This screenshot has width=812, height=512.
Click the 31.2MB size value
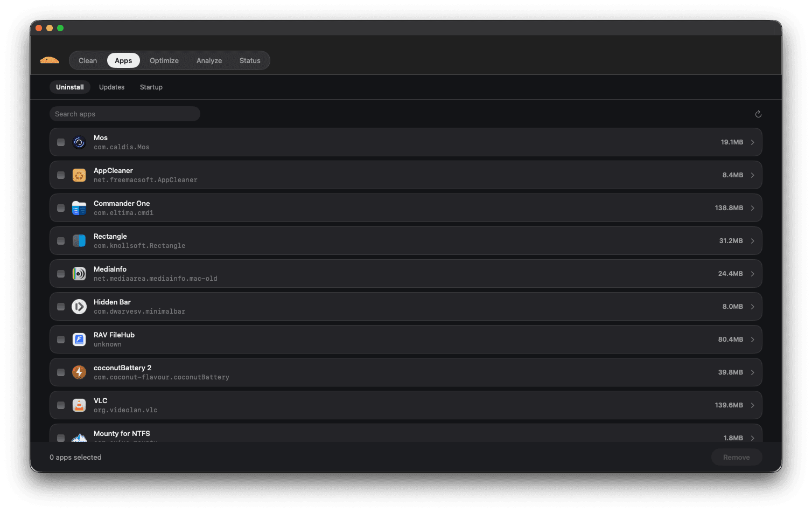click(731, 241)
